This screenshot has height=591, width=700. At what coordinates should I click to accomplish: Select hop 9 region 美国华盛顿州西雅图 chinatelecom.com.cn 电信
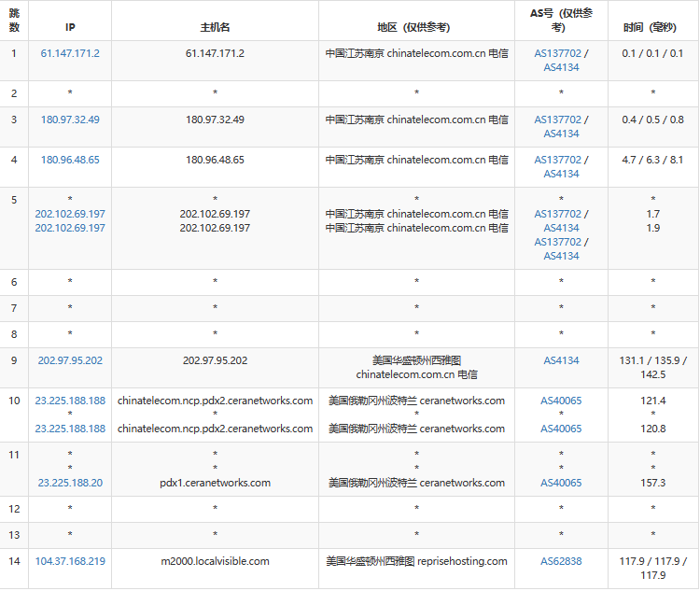click(416, 367)
